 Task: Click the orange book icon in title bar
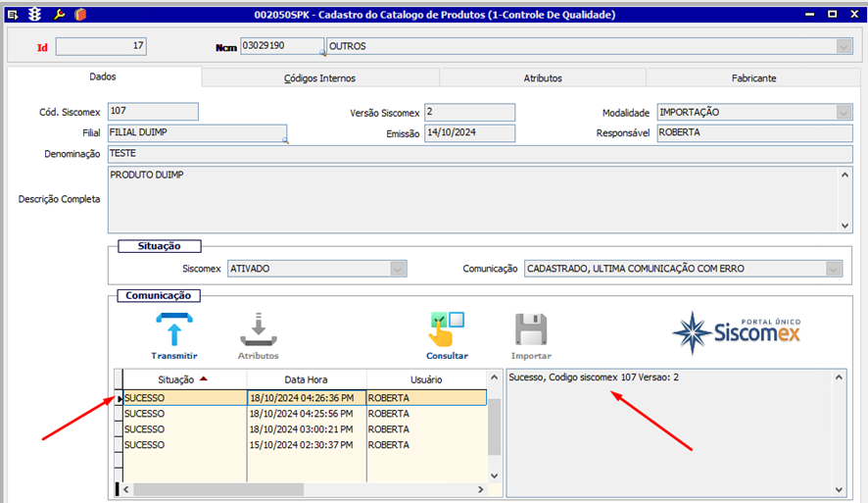[80, 15]
